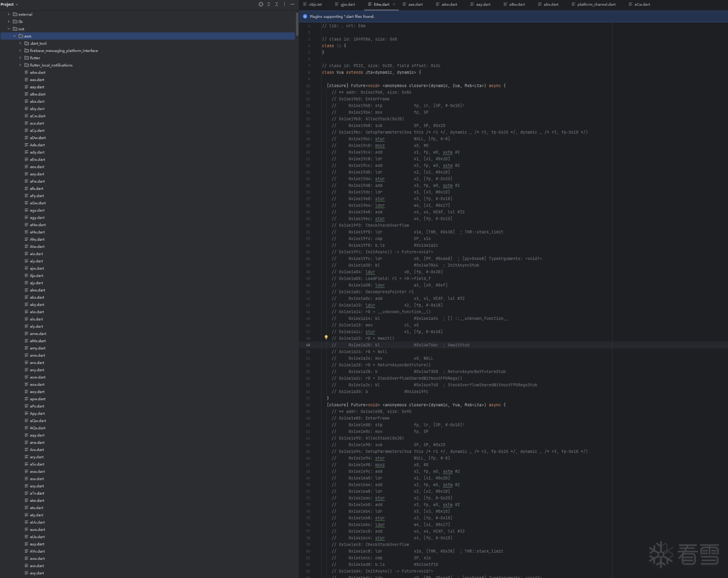Click the Plugins supporting *.dart files notification

[x=342, y=16]
